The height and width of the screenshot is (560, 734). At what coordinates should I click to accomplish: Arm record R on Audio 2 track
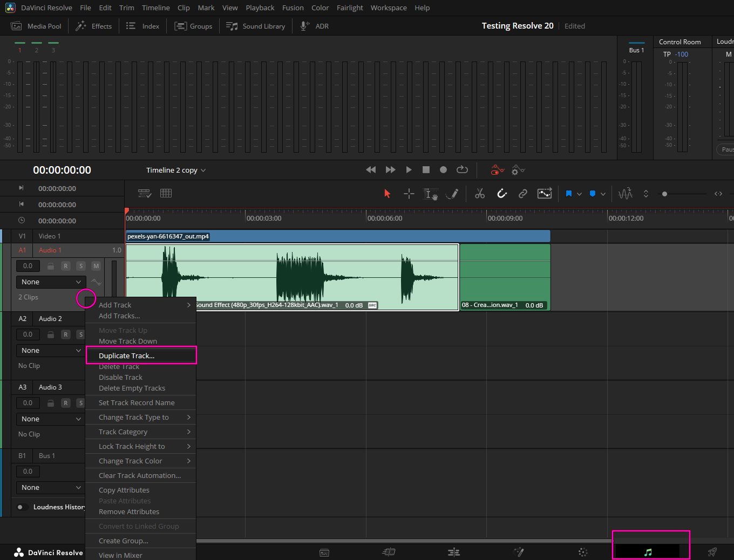click(66, 334)
